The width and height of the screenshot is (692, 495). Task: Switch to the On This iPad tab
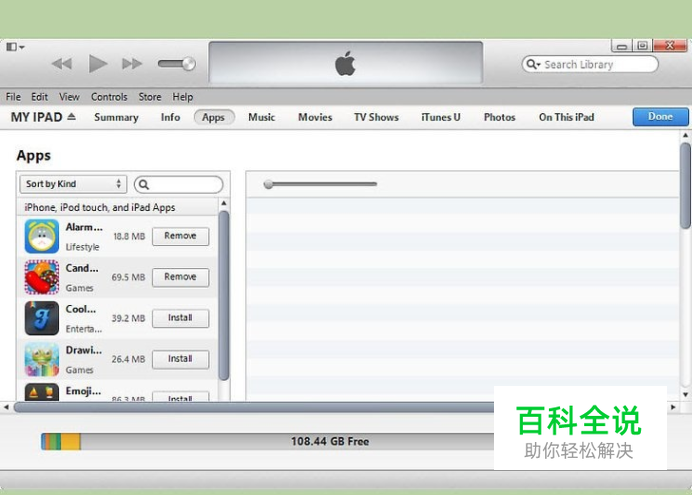(x=566, y=117)
